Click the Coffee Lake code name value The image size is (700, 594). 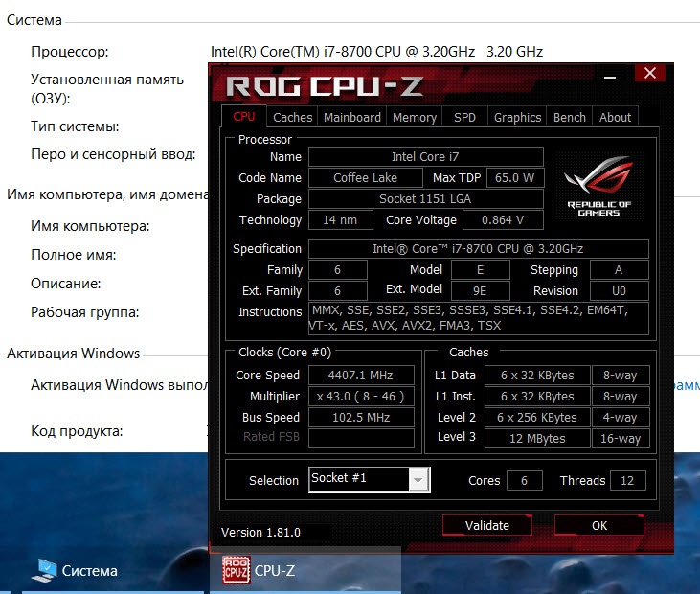point(365,178)
